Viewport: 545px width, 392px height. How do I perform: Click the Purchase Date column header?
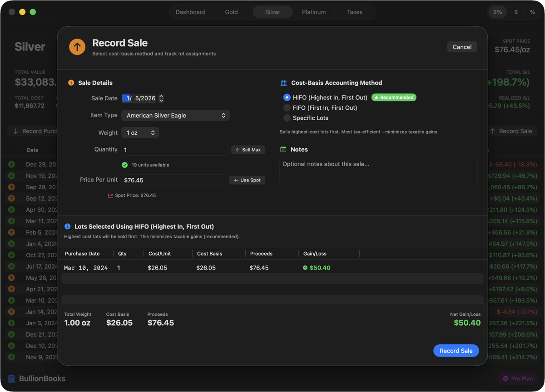pyautogui.click(x=82, y=254)
